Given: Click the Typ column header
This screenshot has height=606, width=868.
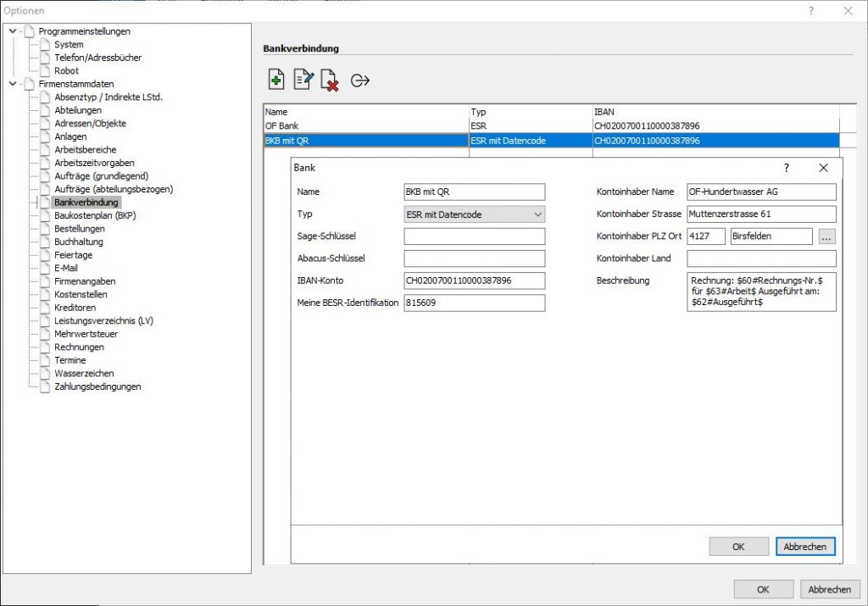Looking at the screenshot, I should [531, 112].
